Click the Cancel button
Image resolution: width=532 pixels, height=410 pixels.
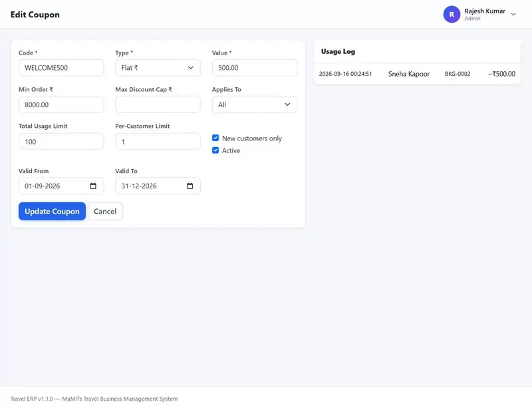point(105,211)
